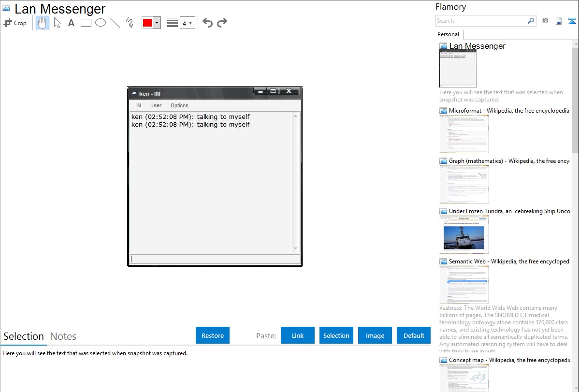
Task: Click the paste Image button
Action: [x=375, y=335]
